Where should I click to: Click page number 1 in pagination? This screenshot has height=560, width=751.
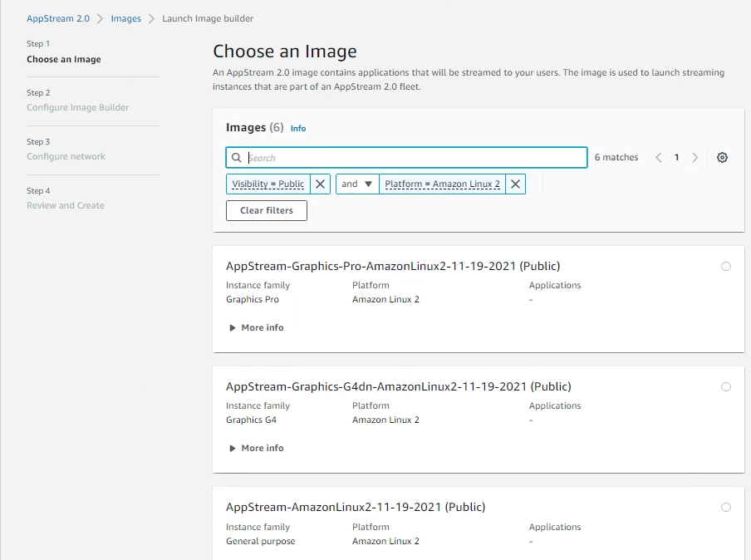point(676,157)
